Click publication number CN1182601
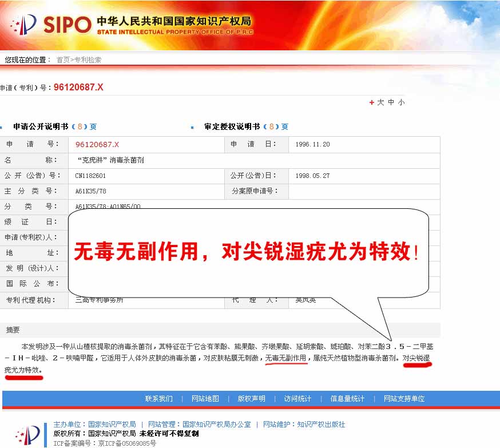This screenshot has width=500, height=448. (90, 176)
